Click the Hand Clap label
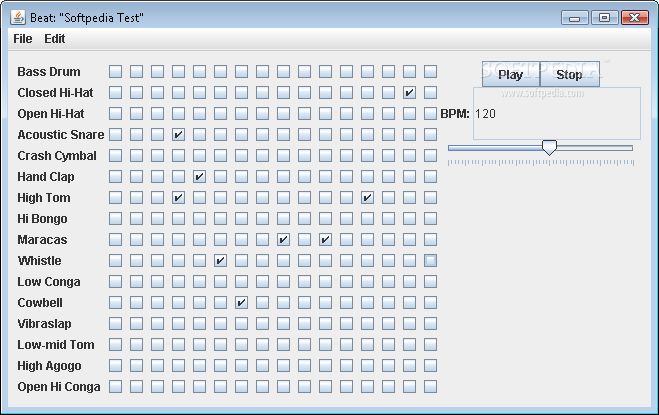The width and height of the screenshot is (659, 415). pyautogui.click(x=46, y=177)
